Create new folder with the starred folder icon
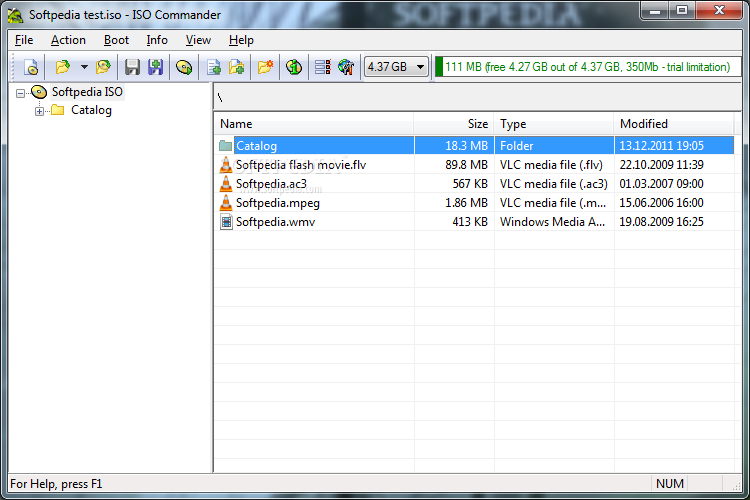 point(265,67)
